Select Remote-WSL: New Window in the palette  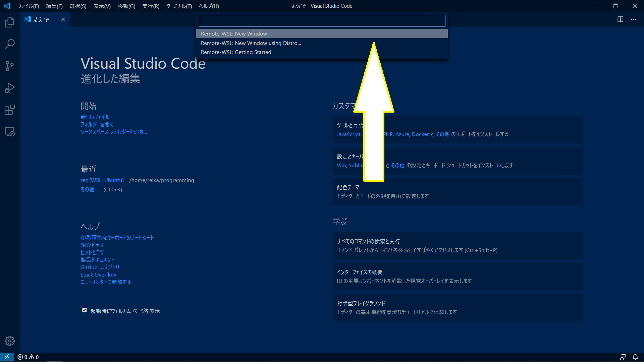[x=234, y=34]
